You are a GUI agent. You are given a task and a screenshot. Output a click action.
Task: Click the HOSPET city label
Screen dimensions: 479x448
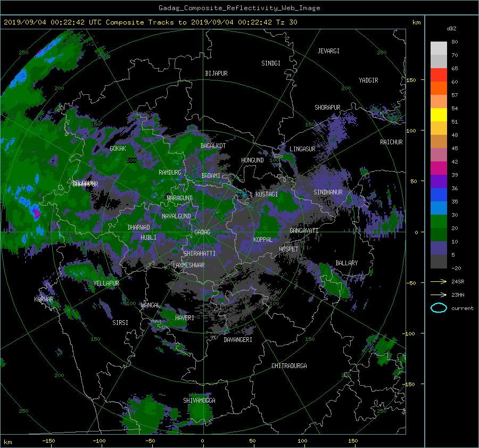[288, 249]
